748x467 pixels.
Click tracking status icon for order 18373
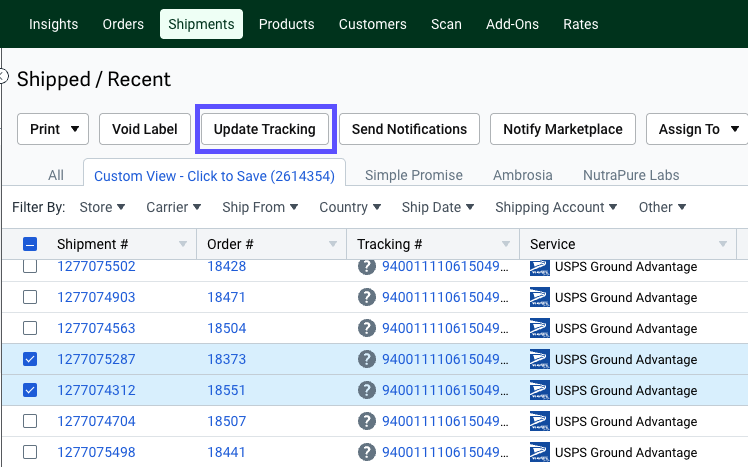tap(367, 359)
